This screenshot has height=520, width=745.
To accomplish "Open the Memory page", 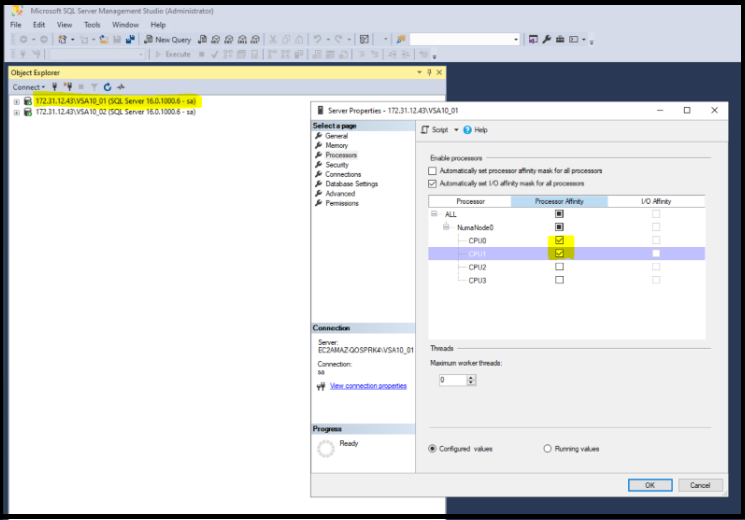I will pyautogui.click(x=336, y=145).
